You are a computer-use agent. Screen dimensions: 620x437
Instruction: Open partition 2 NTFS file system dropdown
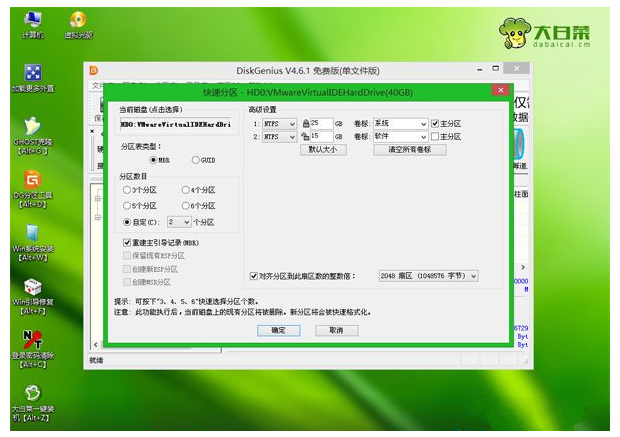(279, 136)
